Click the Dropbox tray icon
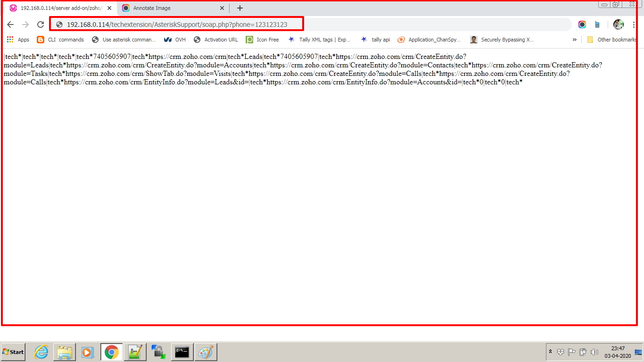This screenshot has height=362, width=644. 561,352
